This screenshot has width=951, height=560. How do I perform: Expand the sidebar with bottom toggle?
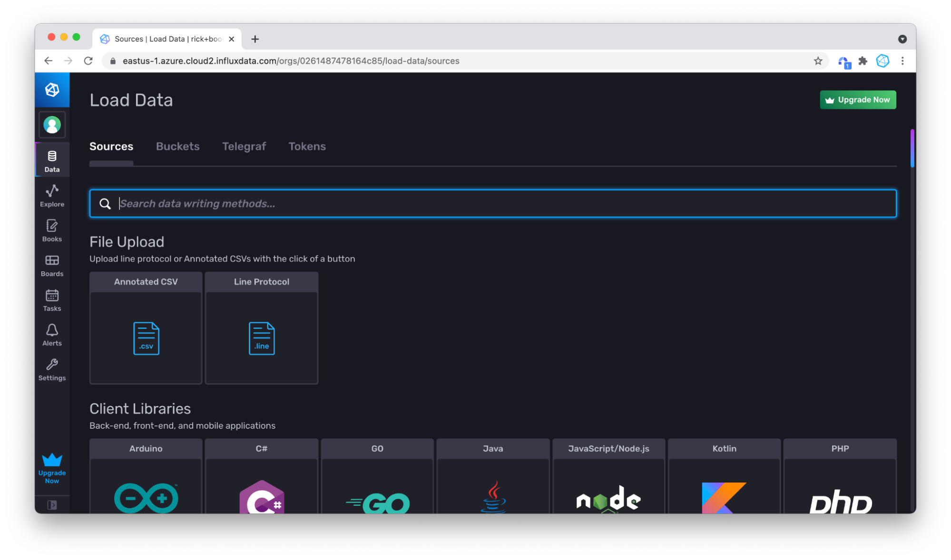[52, 504]
